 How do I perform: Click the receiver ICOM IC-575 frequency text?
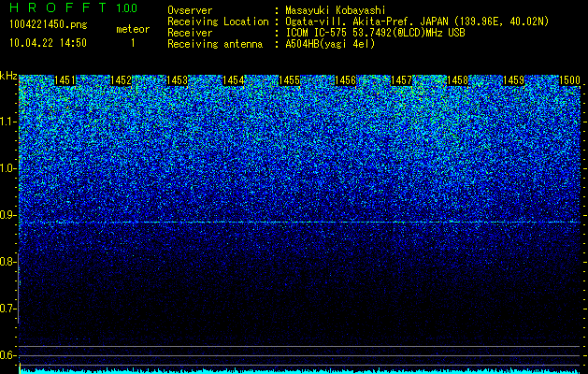pos(375,33)
